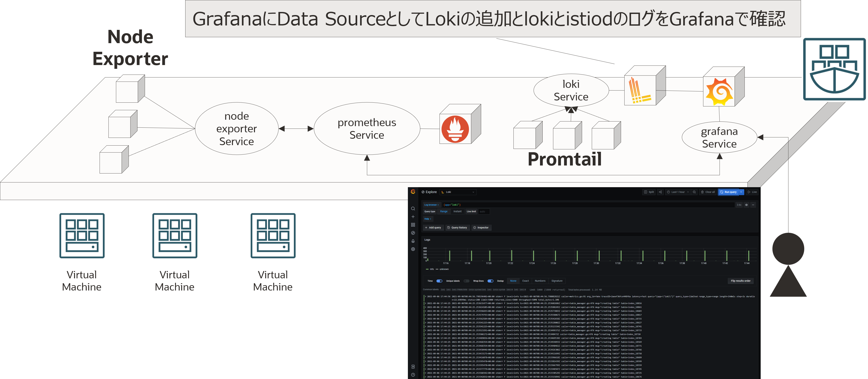The height and width of the screenshot is (379, 868).
Task: Set Dedup to Numbers
Action: [540, 281]
